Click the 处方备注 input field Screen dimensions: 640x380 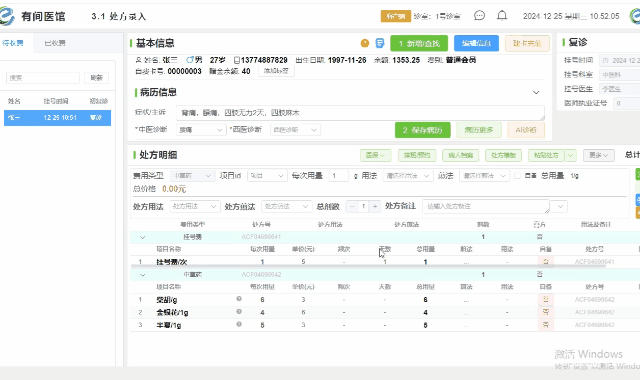pos(486,207)
